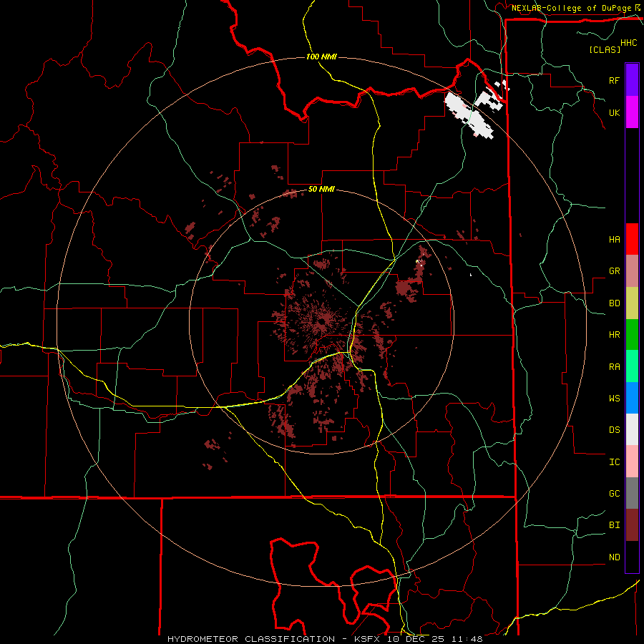644x644 pixels.
Task: Click the HA legend label
Action: (614, 239)
